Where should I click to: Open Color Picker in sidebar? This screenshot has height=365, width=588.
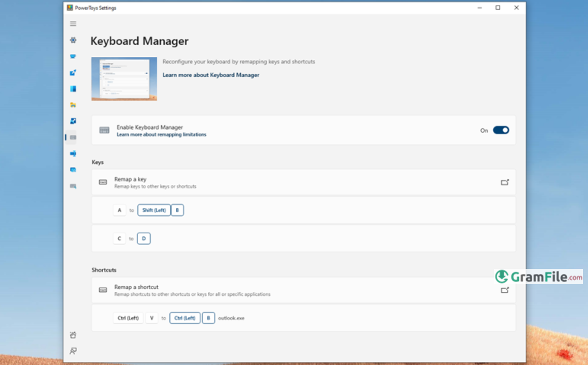pos(73,72)
